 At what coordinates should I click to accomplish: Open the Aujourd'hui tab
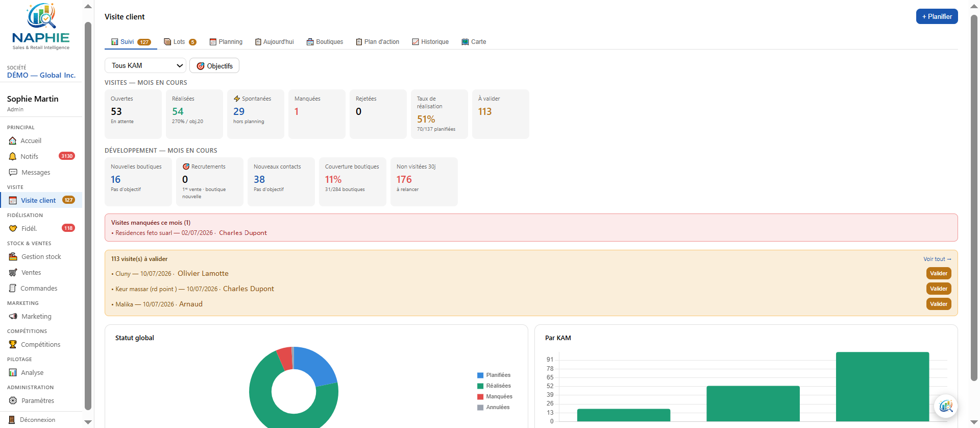pos(275,42)
